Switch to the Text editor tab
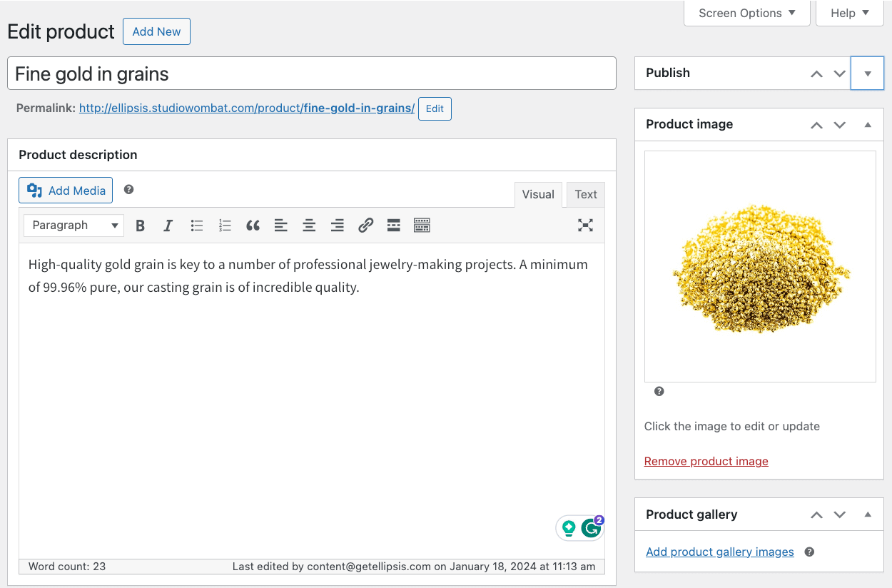This screenshot has height=588, width=892. (585, 194)
